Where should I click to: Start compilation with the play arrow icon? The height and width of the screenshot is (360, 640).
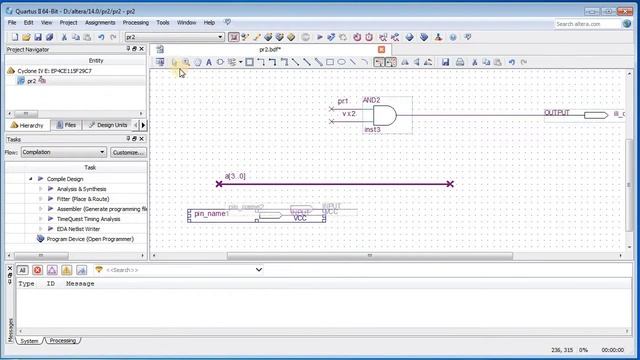click(320, 37)
